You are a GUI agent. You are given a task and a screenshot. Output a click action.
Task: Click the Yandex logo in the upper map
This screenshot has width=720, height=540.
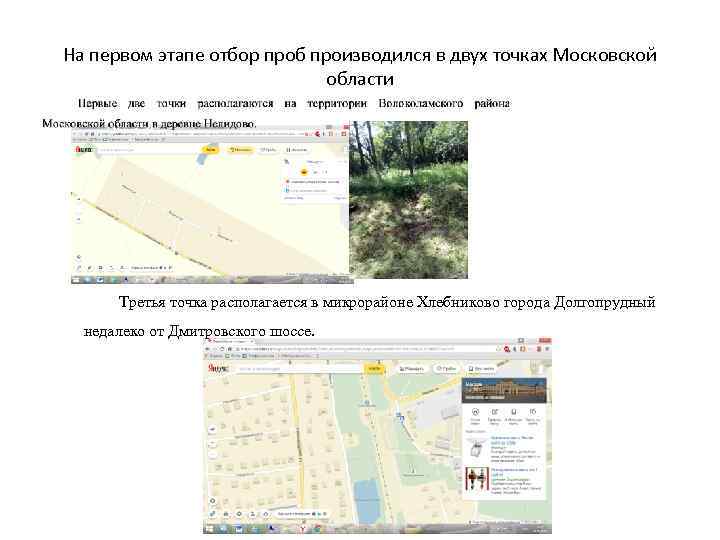pyautogui.click(x=84, y=150)
